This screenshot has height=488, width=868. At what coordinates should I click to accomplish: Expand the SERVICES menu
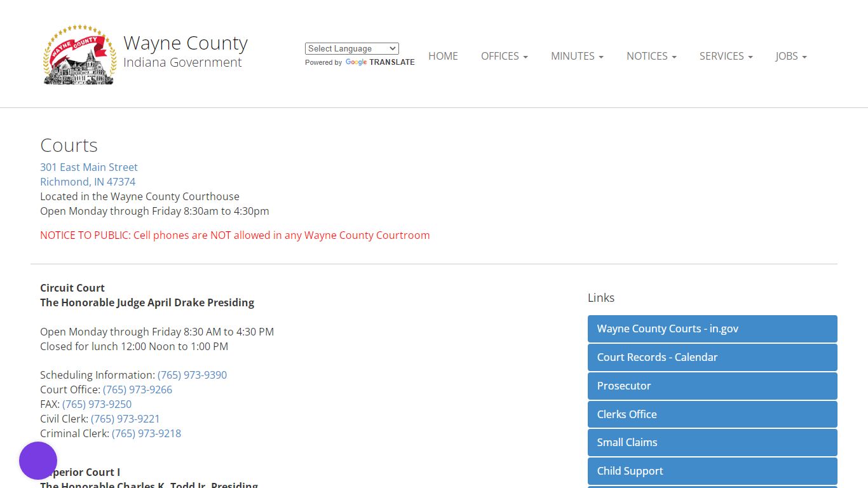(x=726, y=56)
